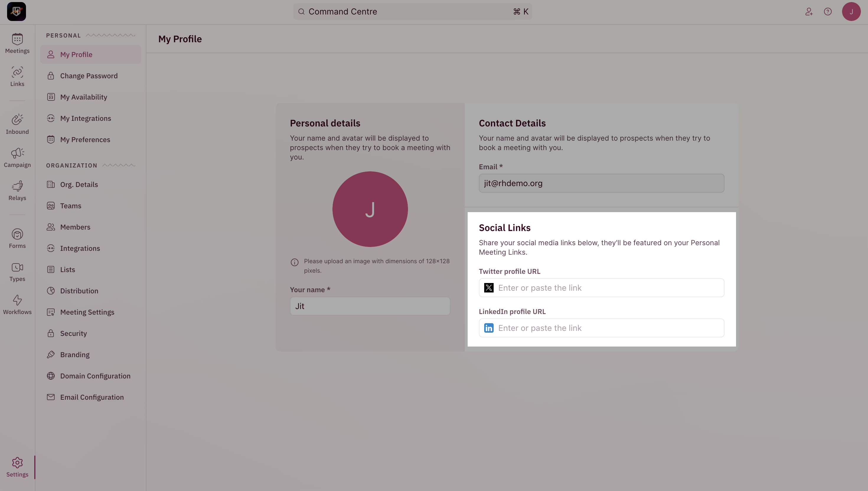
Task: Click the info icon beside upload hint
Action: click(x=295, y=262)
